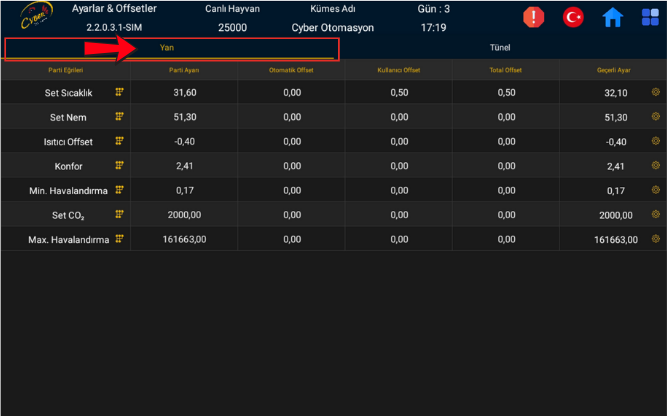The image size is (667, 416).
Task: Go to the home screen icon
Action: pos(612,17)
